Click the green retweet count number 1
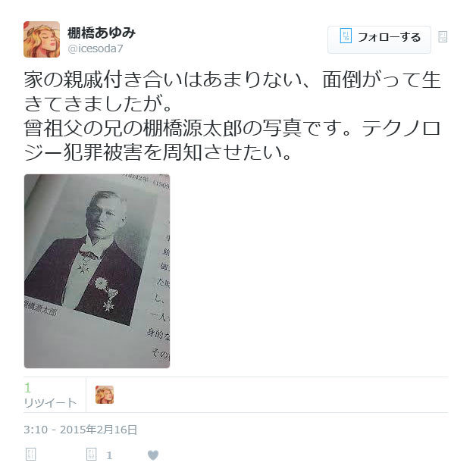 (x=27, y=388)
